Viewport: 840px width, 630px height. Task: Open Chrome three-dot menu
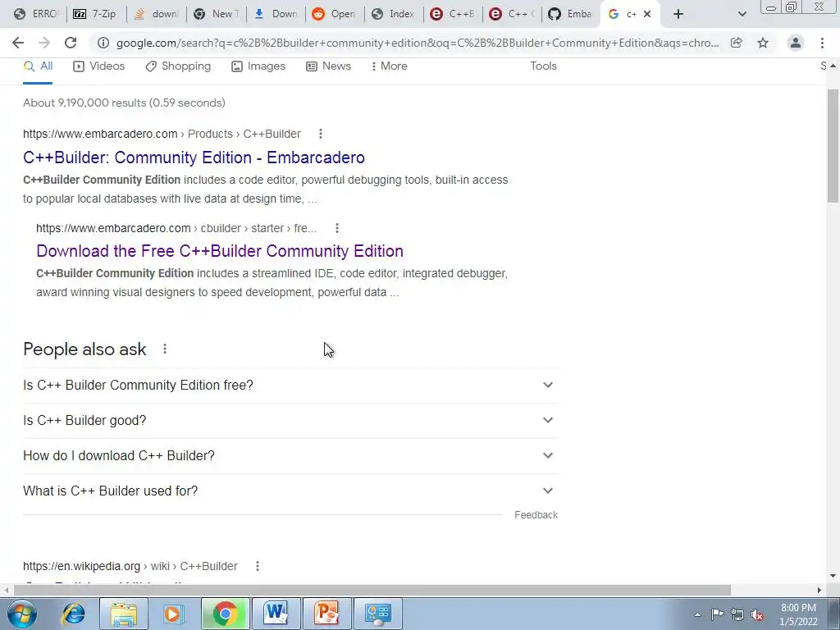(x=822, y=43)
